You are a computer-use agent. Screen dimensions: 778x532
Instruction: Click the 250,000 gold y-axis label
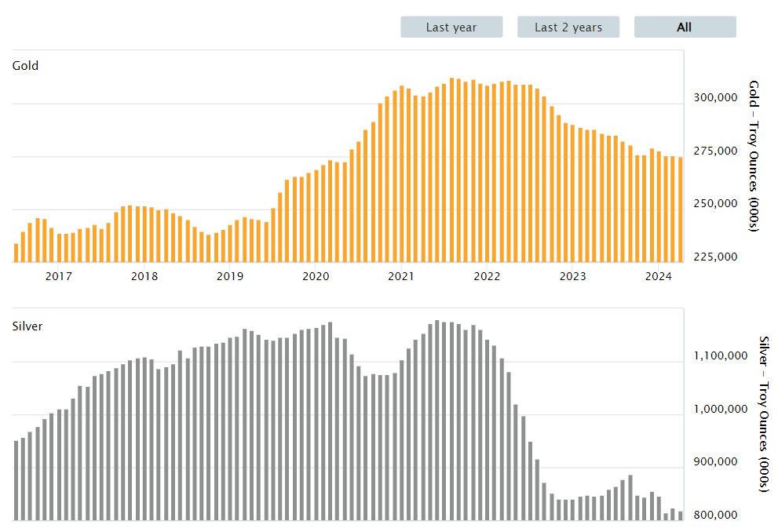pyautogui.click(x=718, y=204)
